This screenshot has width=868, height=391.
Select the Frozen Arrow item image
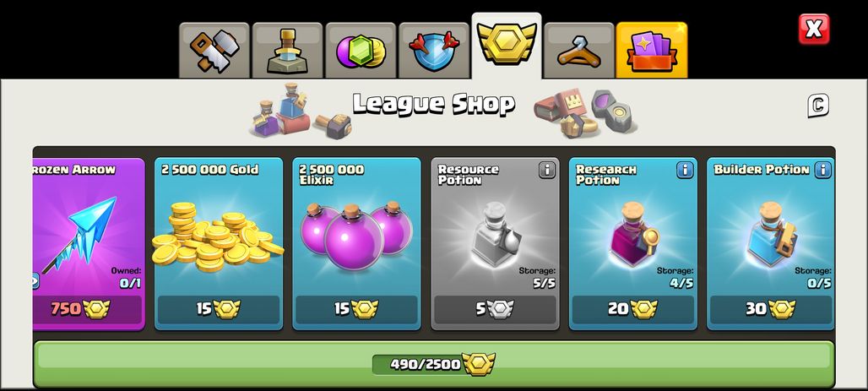point(81,232)
